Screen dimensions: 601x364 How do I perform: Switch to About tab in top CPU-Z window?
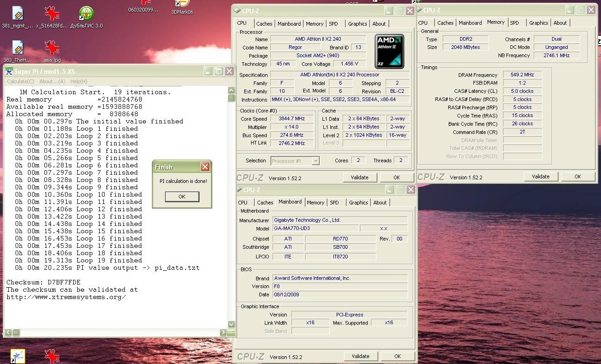tap(379, 24)
